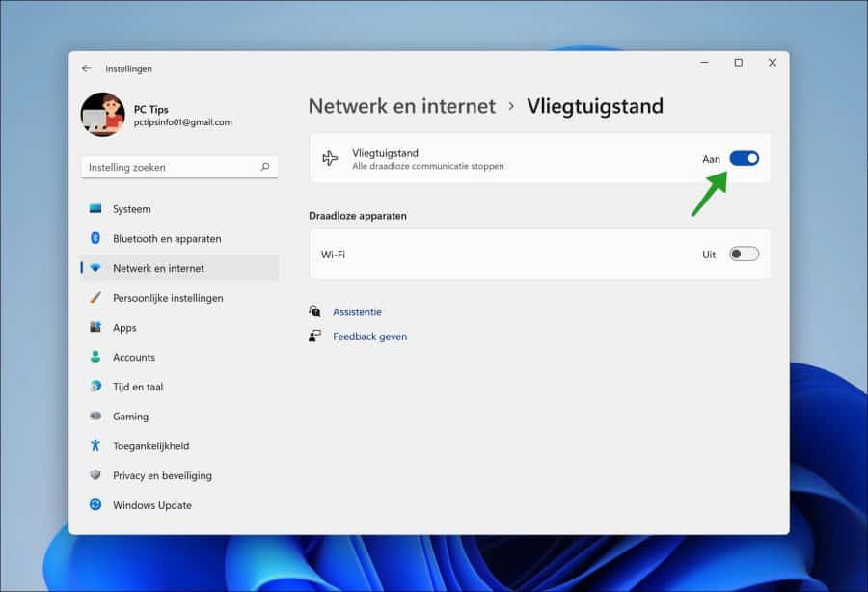The width and height of the screenshot is (868, 592).
Task: Open Toegankelijkheid settings
Action: (x=179, y=446)
